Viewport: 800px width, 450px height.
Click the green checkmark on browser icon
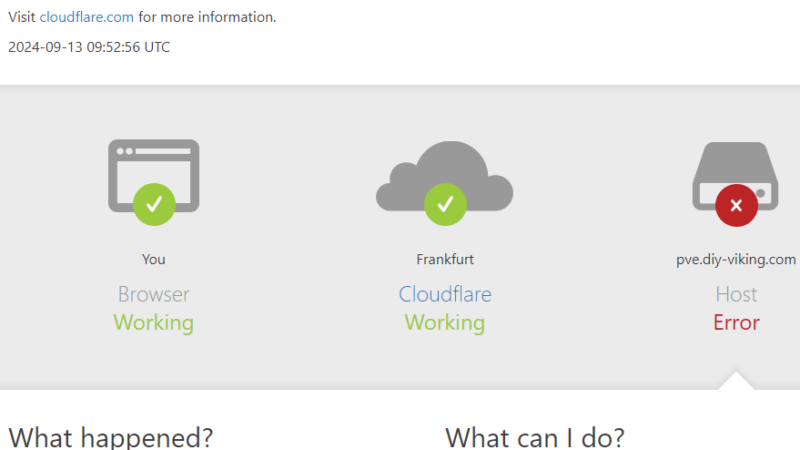[154, 205]
